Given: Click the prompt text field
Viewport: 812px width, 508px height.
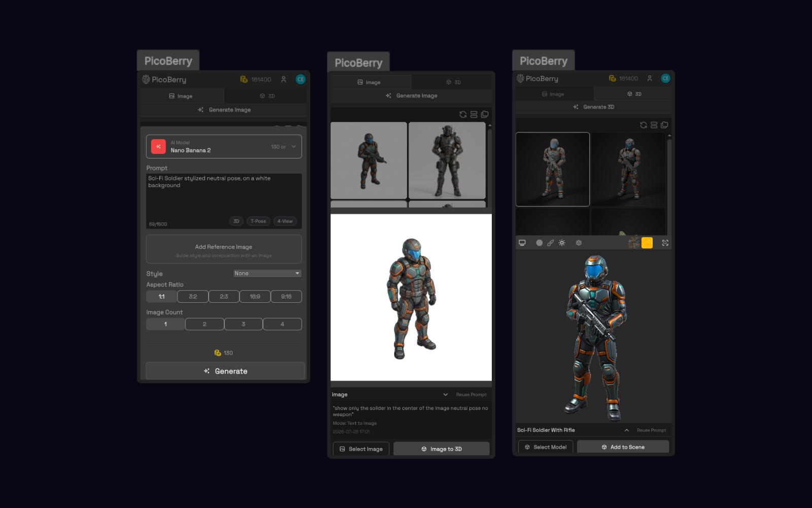Looking at the screenshot, I should pyautogui.click(x=224, y=201).
